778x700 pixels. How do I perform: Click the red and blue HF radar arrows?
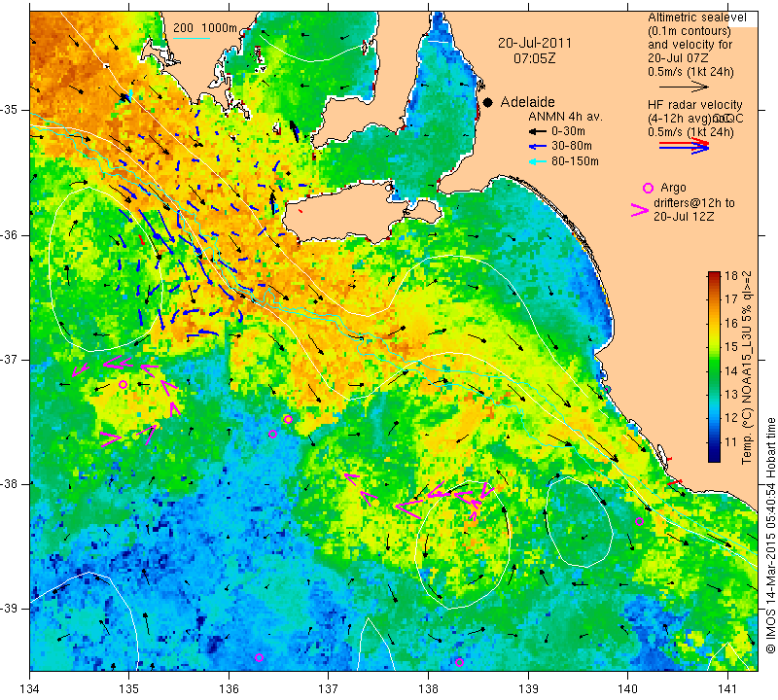click(x=685, y=146)
